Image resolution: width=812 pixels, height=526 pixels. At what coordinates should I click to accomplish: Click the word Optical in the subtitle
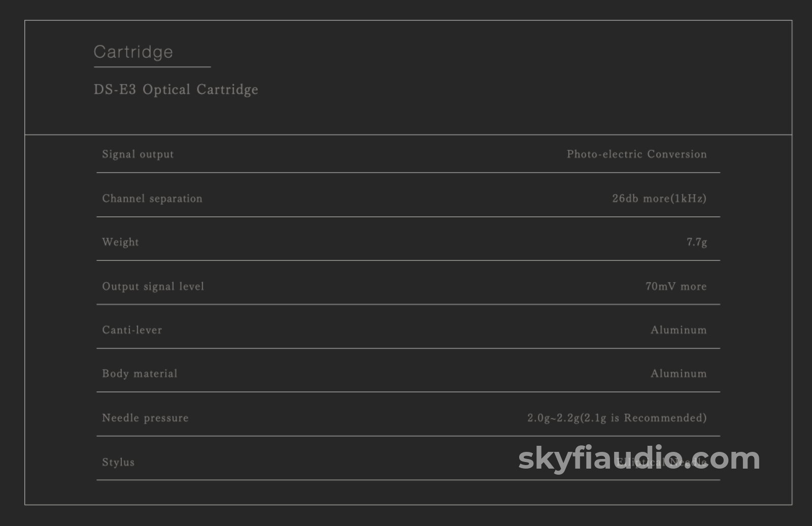point(166,89)
